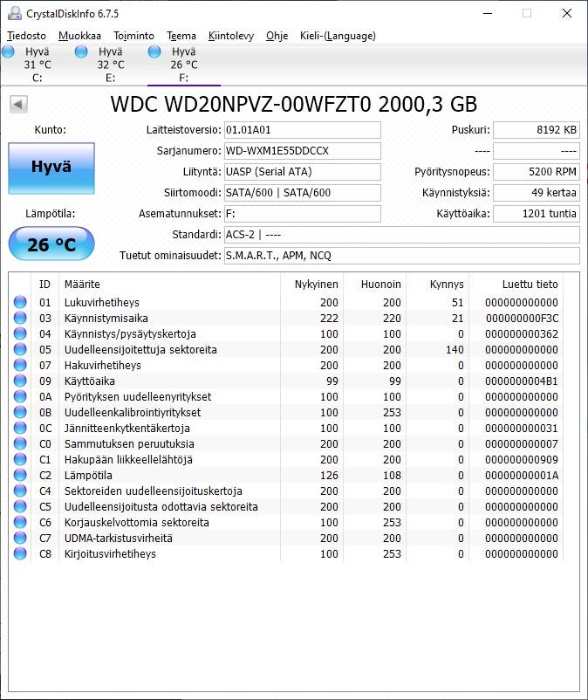Screen dimensions: 588x700
Task: Click the status orb of Käynnistymisaika row
Action: click(20, 318)
